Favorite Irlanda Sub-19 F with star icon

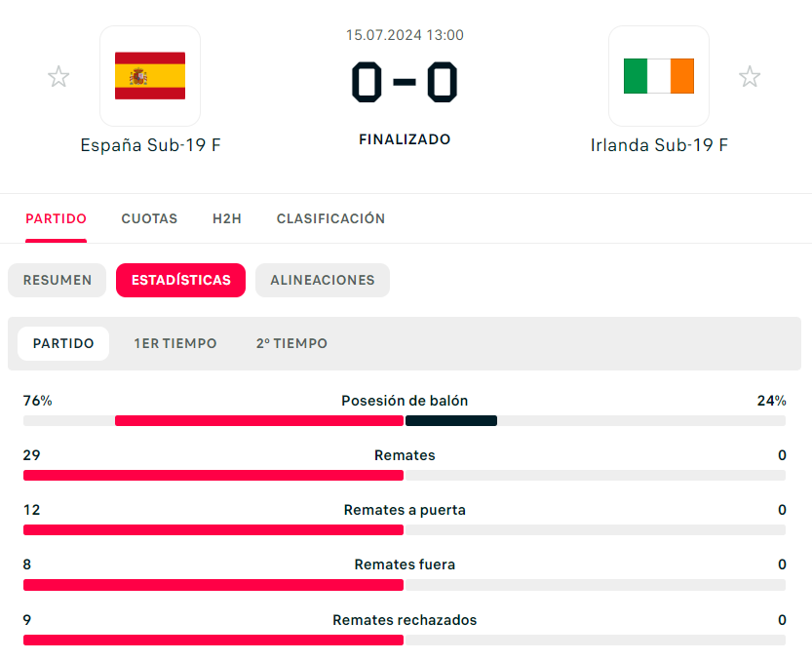coord(749,77)
